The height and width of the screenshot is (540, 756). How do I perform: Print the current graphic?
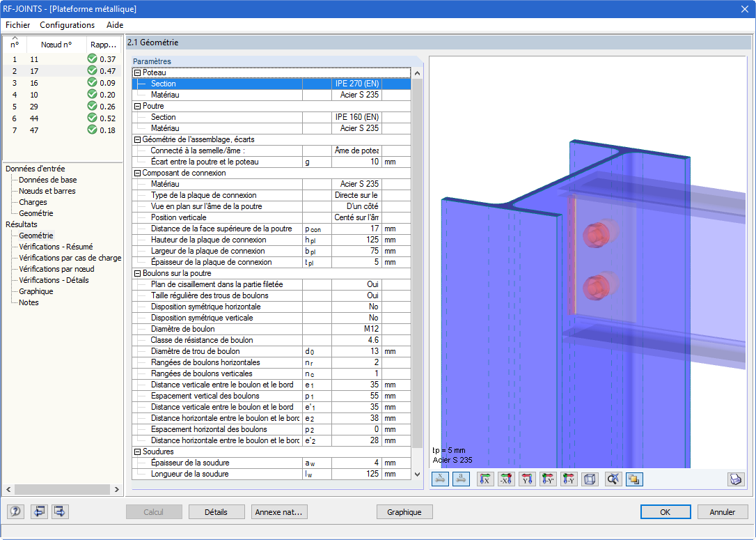tap(735, 479)
